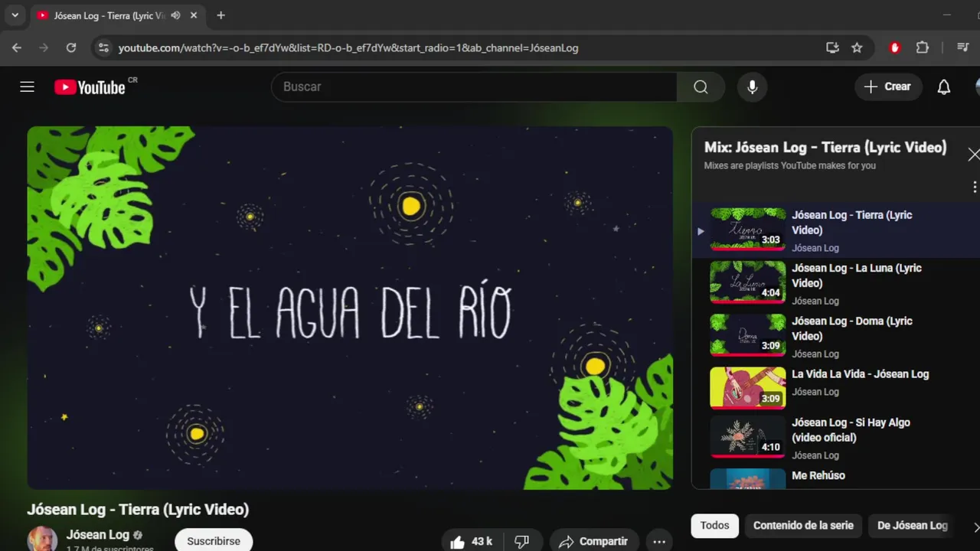Open the Jósean Log channel name link
Image resolution: width=980 pixels, height=551 pixels.
pyautogui.click(x=98, y=535)
